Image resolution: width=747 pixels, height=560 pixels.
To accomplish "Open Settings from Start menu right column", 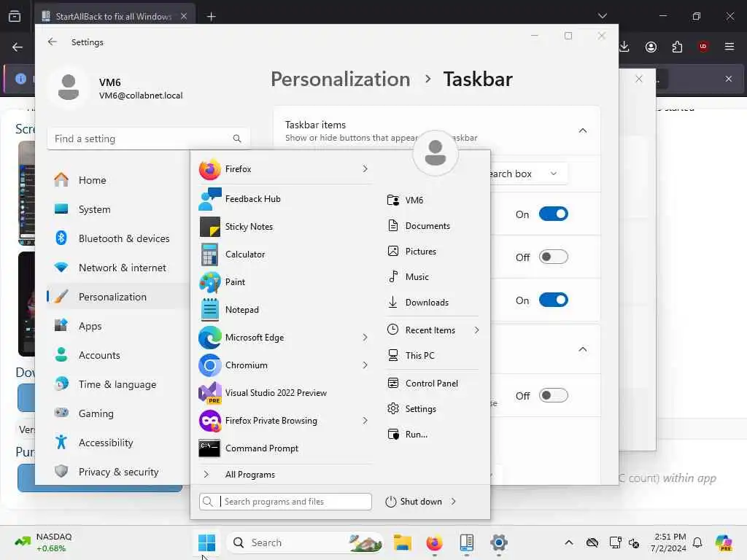I will (433, 408).
